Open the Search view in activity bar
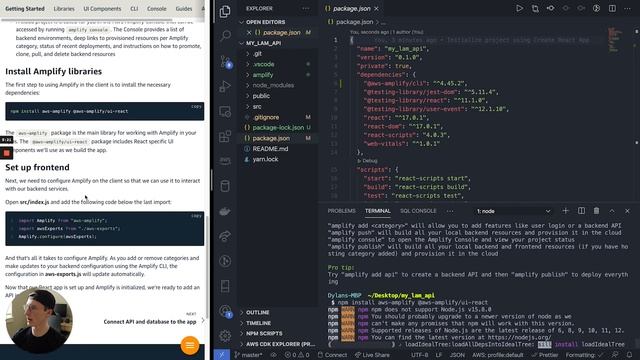This screenshot has width=640, height=360. point(225,36)
